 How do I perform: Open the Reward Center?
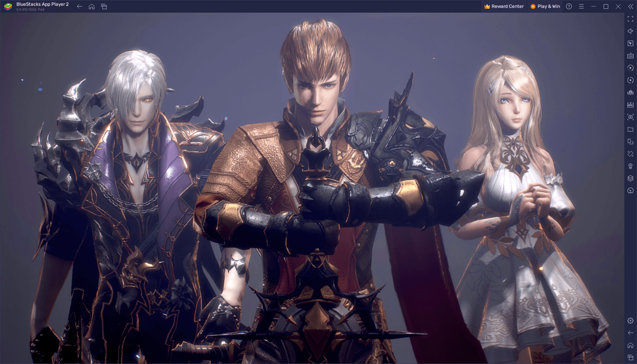[504, 7]
